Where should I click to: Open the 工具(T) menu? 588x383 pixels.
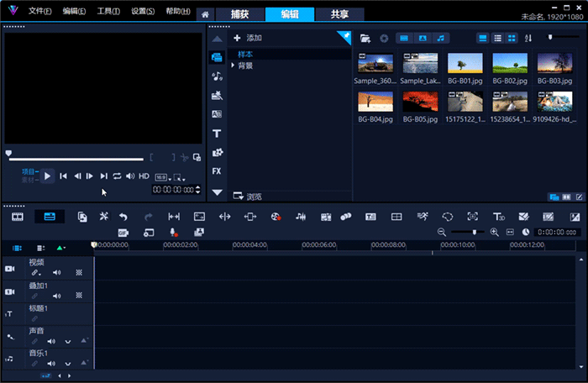click(x=108, y=11)
